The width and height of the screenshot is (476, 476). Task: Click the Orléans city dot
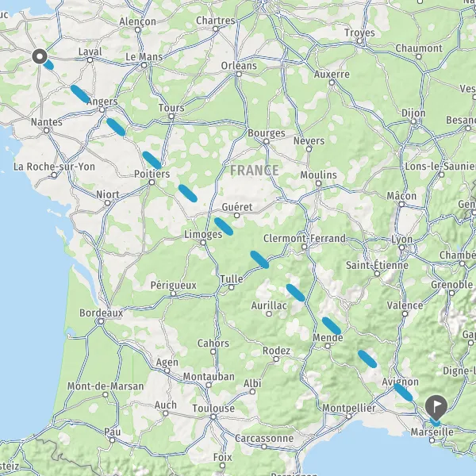[239, 74]
